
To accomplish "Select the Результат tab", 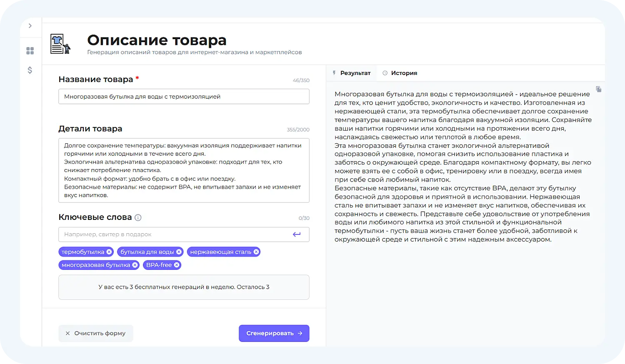I will click(352, 72).
